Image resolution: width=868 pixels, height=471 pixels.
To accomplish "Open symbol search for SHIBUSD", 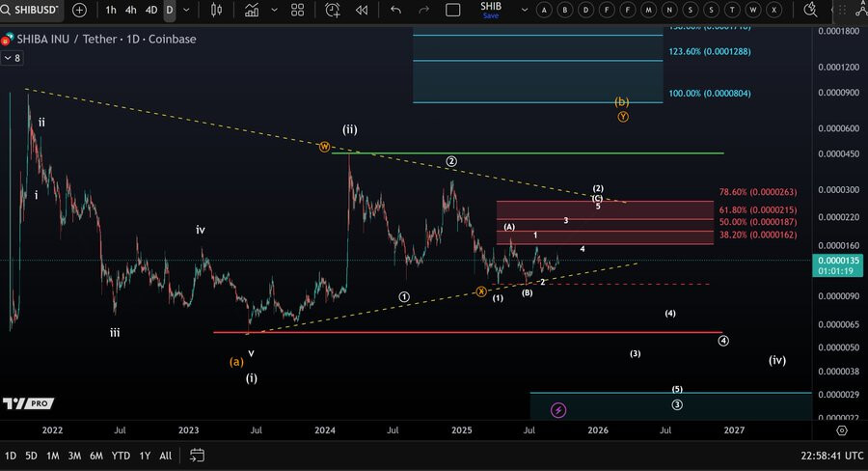I will [x=31, y=10].
